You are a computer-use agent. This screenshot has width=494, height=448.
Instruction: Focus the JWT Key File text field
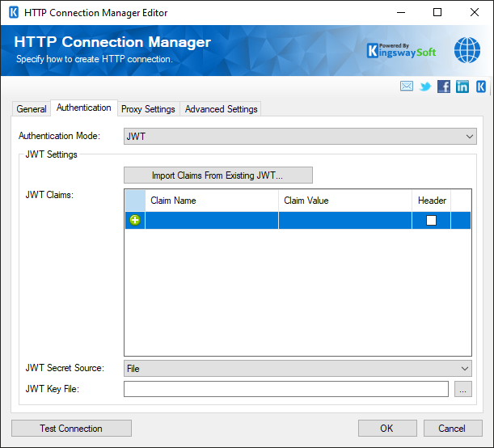coord(285,390)
